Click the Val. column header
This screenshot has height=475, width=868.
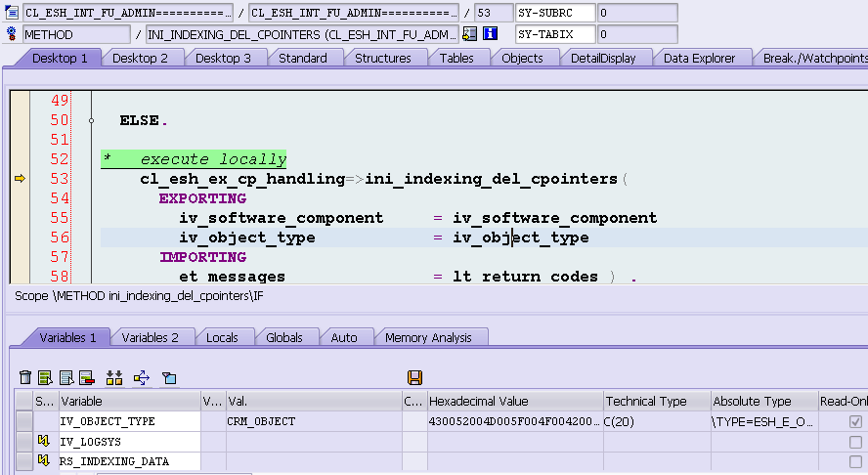[x=314, y=401]
